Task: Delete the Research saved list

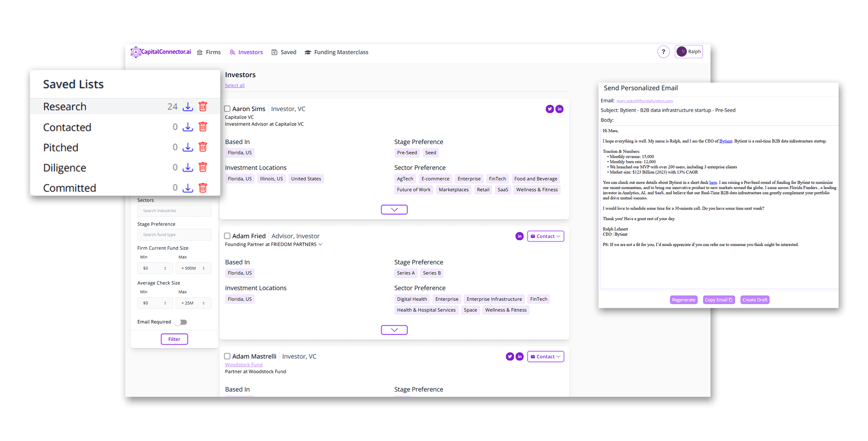Action: [203, 107]
